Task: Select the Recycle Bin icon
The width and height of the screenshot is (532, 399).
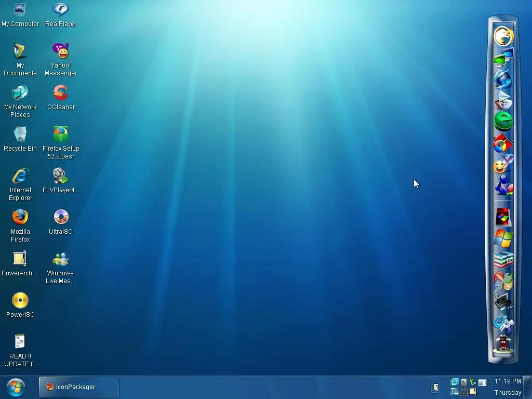Action: [20, 139]
